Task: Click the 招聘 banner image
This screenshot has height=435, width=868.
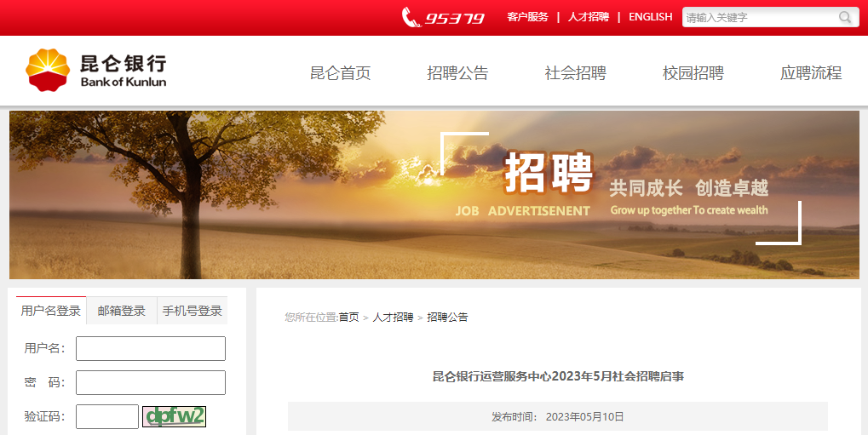Action: (x=434, y=195)
